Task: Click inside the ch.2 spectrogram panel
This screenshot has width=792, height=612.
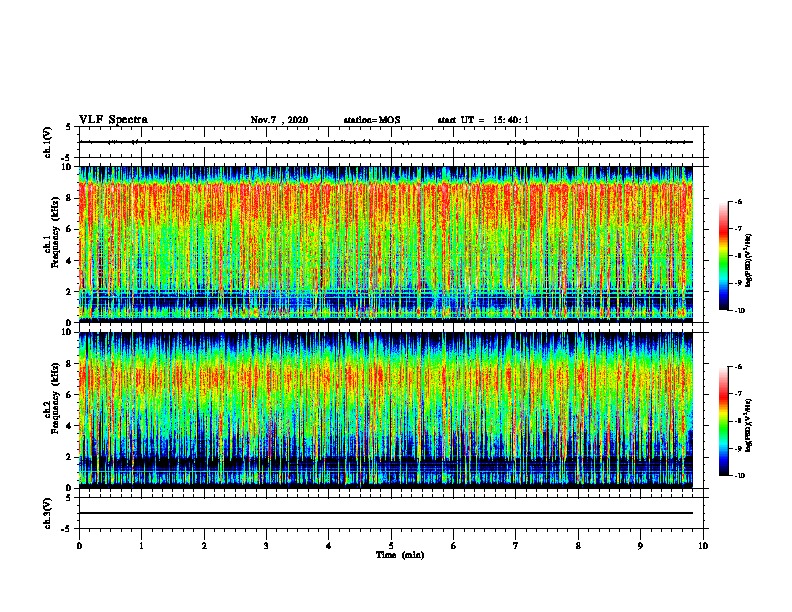Action: click(386, 410)
